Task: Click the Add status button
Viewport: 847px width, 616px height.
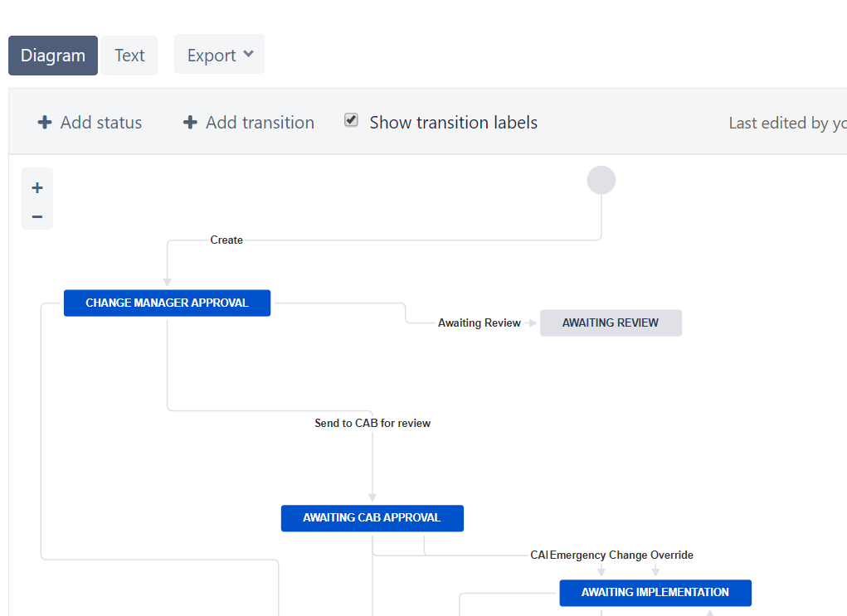Action: [x=90, y=123]
